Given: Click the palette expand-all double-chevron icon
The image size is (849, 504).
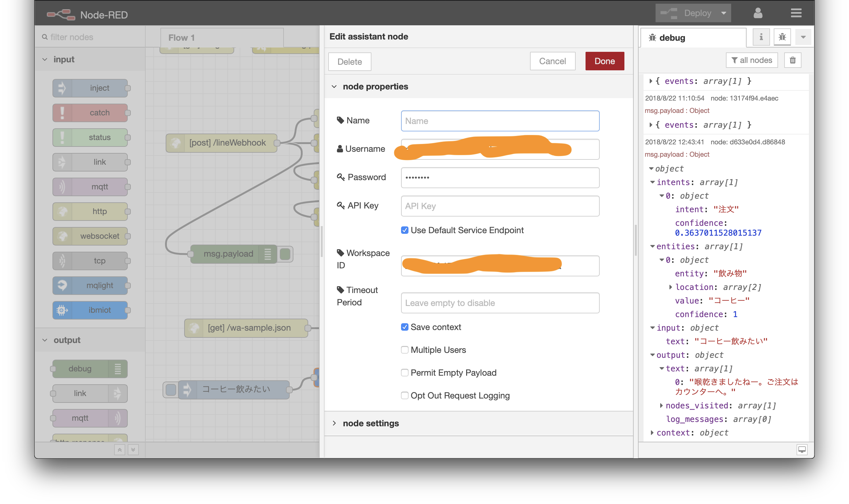Looking at the screenshot, I should point(133,450).
